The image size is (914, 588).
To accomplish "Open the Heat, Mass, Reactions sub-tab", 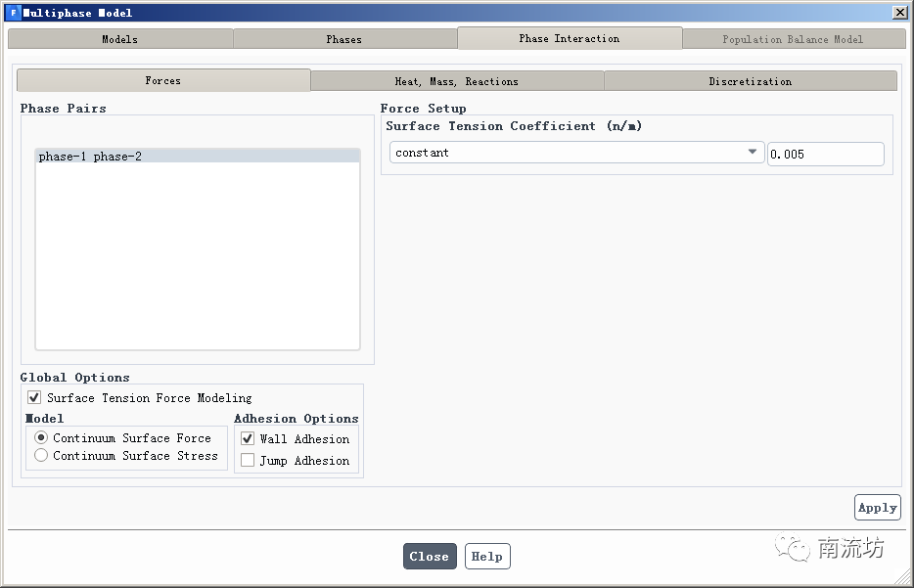I will click(457, 81).
